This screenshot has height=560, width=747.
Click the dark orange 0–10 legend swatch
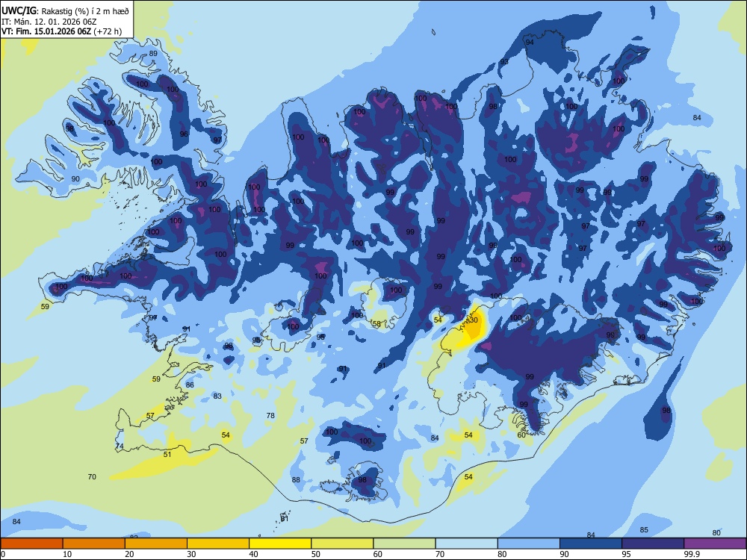[31, 544]
